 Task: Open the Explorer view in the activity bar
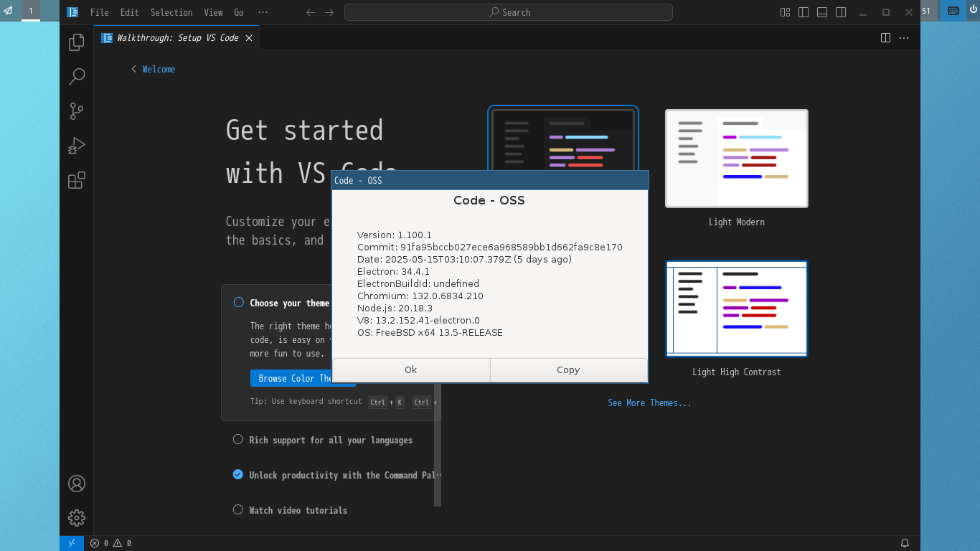(x=77, y=42)
